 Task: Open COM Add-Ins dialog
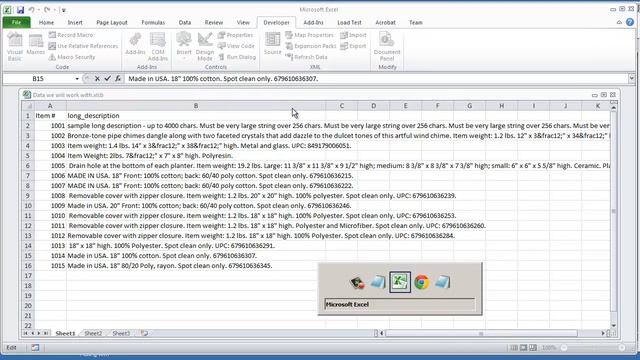pyautogui.click(x=158, y=47)
